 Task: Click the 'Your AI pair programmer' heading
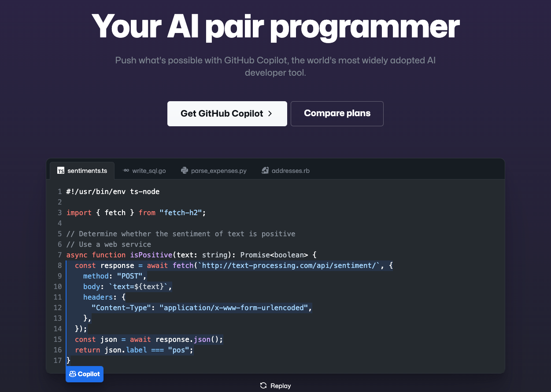275,26
